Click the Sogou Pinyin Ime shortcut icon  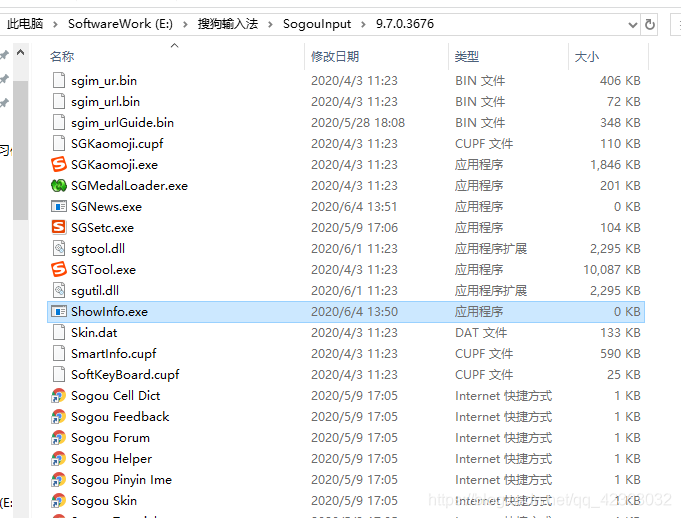[59, 479]
